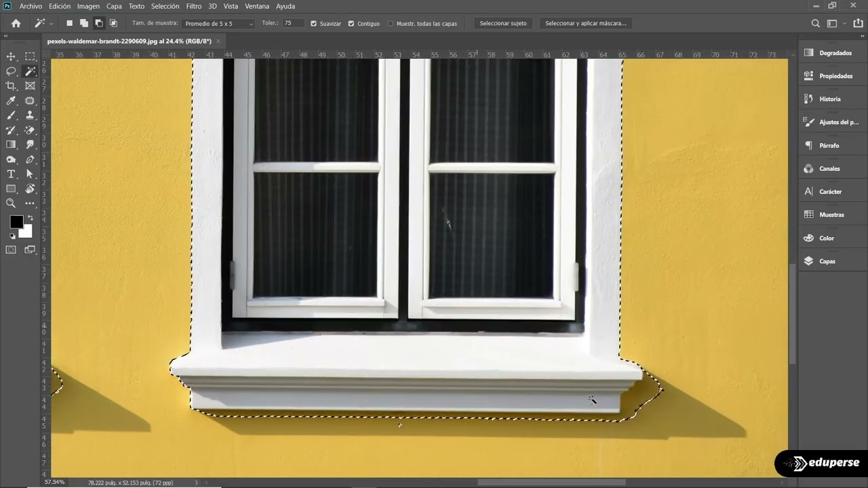Image resolution: width=868 pixels, height=488 pixels.
Task: Select the Gradient tool
Action: click(11, 144)
